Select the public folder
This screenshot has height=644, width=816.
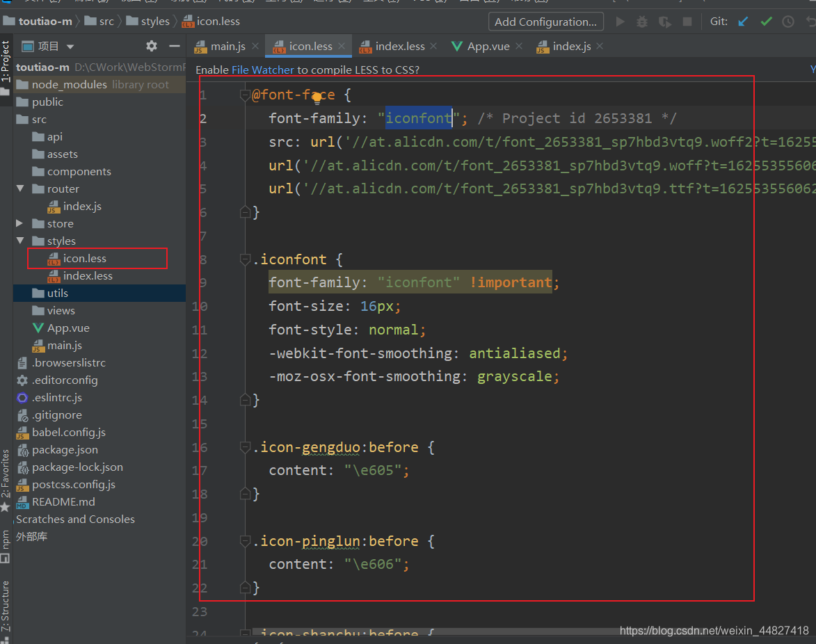point(99,102)
